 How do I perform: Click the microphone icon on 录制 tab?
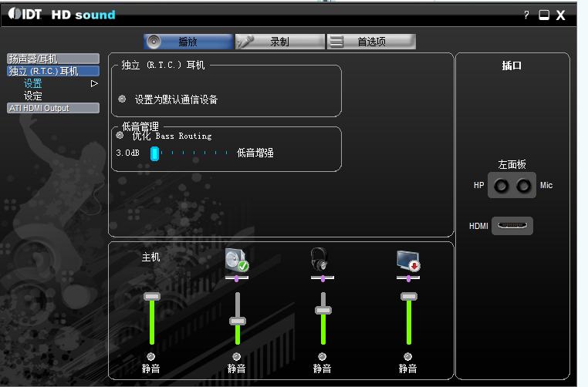click(x=245, y=42)
